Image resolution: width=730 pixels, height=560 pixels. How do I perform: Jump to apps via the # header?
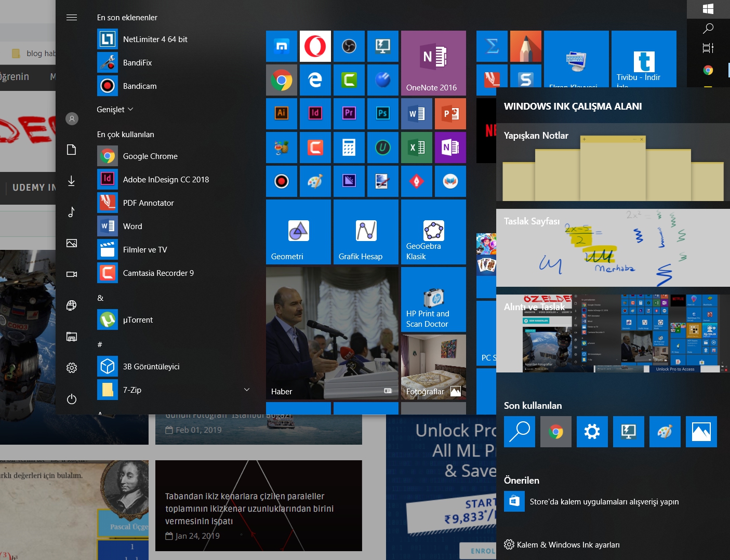[100, 344]
